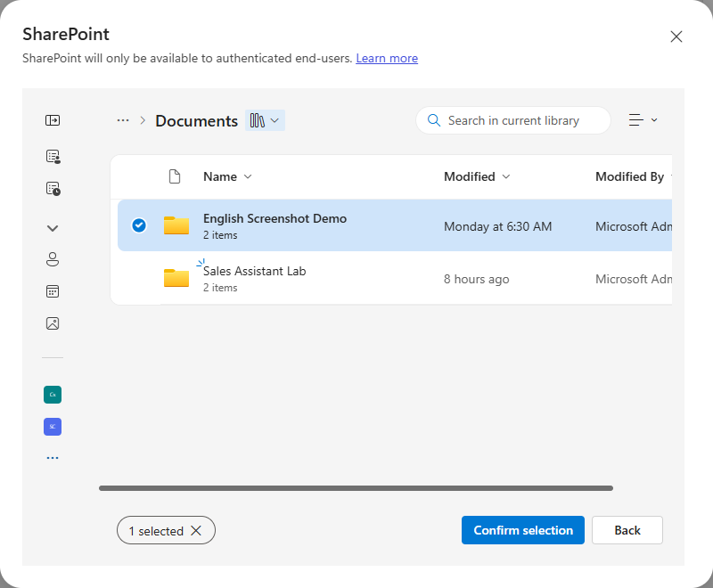Click Confirm selection button
Image resolution: width=713 pixels, height=588 pixels.
(x=523, y=530)
